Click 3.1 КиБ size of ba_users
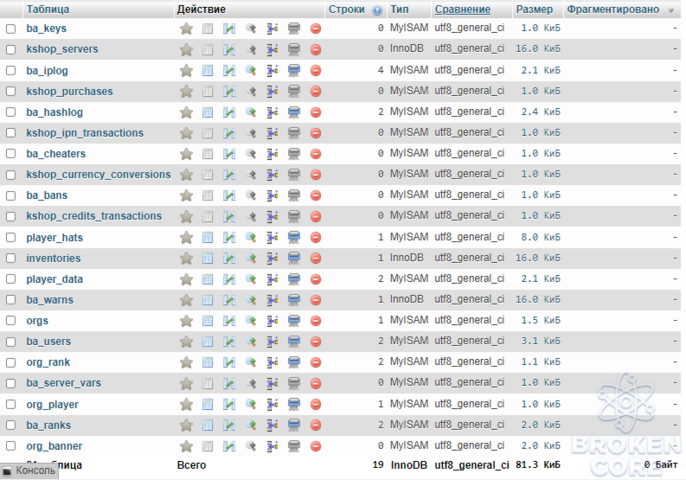This screenshot has width=686, height=480. click(x=540, y=341)
